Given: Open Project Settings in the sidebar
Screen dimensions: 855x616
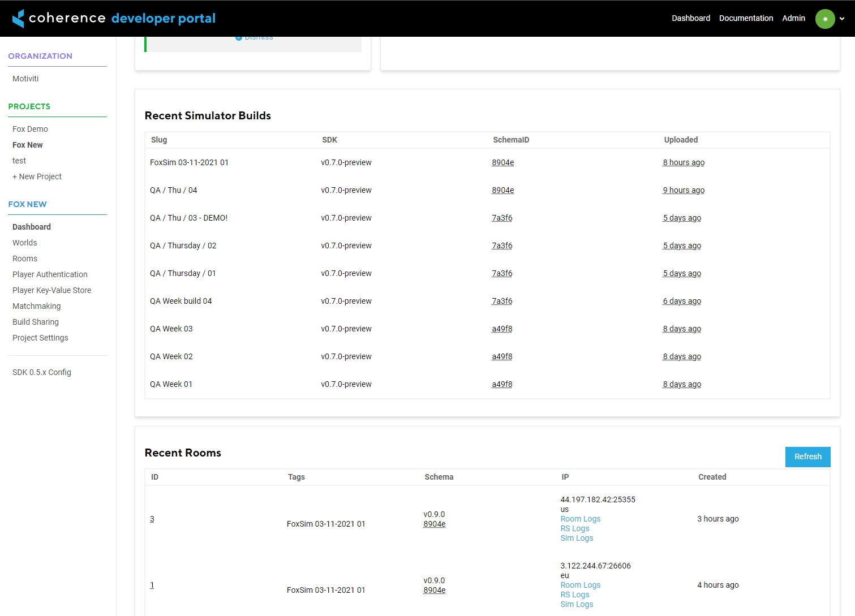Looking at the screenshot, I should (40, 338).
